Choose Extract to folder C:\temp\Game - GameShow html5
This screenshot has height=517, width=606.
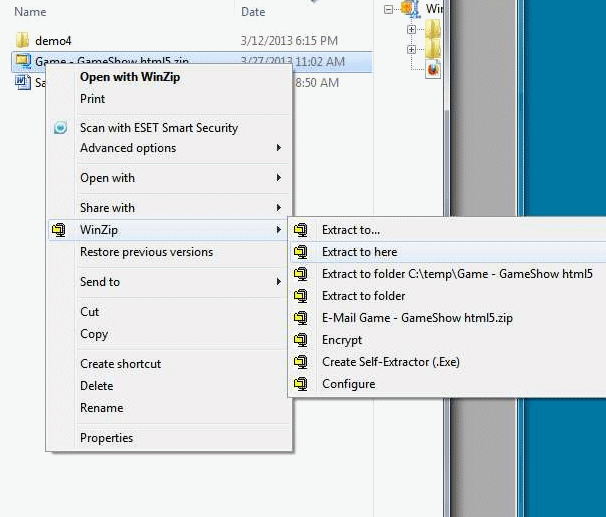point(457,274)
